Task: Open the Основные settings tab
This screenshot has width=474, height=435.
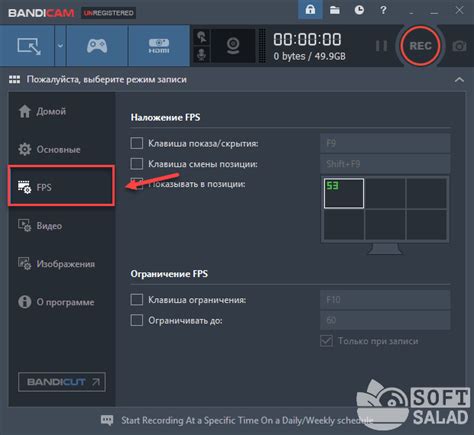Action: coord(62,149)
